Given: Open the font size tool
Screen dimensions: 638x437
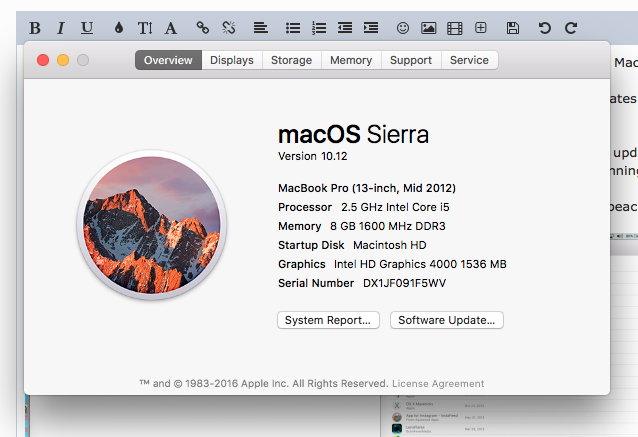Looking at the screenshot, I should 145,28.
